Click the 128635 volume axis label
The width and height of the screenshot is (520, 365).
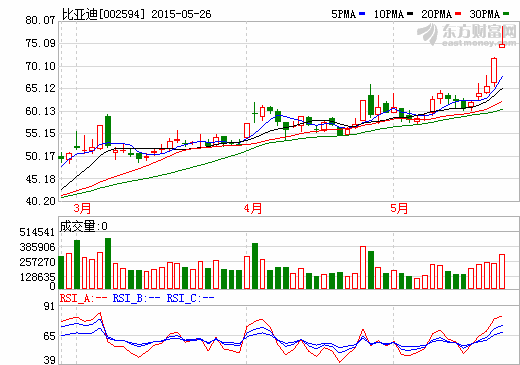click(x=37, y=277)
